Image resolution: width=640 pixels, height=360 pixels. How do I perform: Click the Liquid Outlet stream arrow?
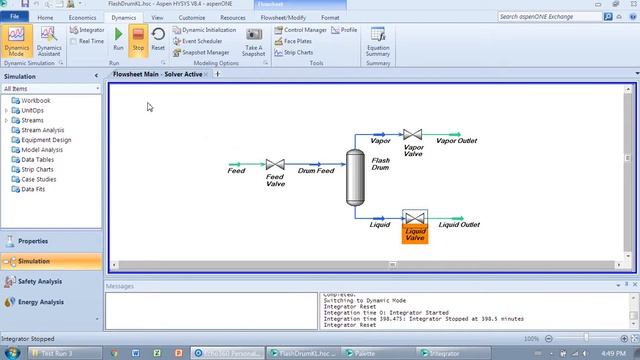pos(458,219)
